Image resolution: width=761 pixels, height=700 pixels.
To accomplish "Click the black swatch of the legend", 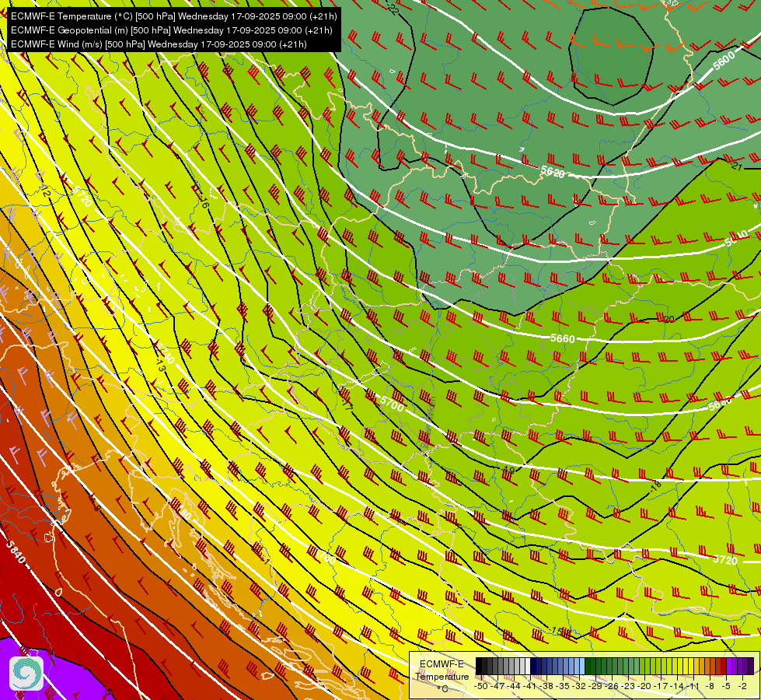I will (x=479, y=667).
